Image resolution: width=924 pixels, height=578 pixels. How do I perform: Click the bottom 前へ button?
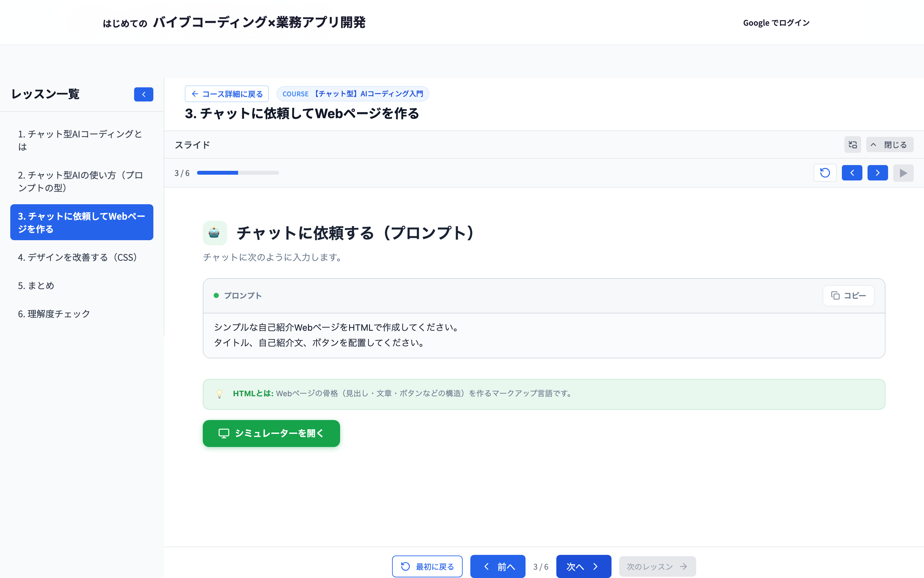pos(498,566)
